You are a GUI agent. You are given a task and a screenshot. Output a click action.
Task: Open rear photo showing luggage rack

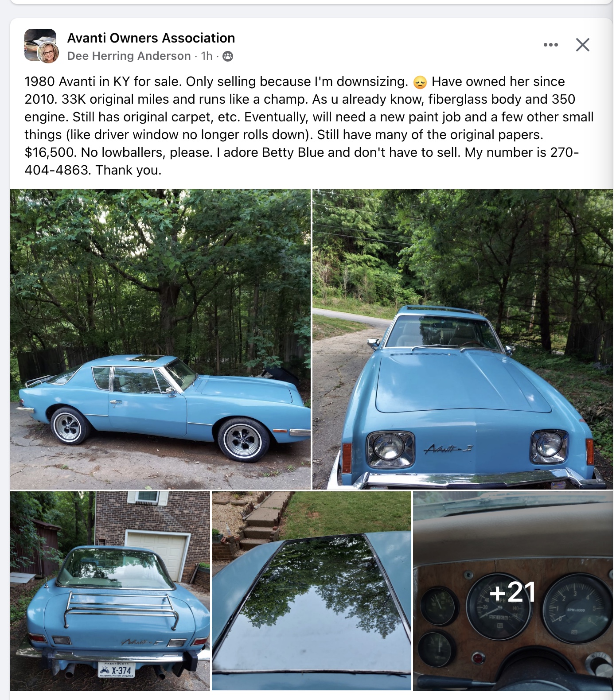tap(110, 591)
